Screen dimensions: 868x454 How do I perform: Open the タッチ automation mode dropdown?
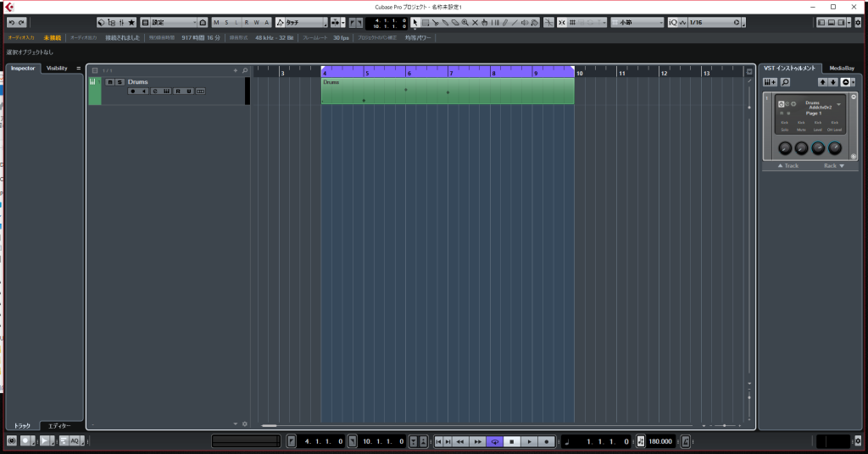[306, 23]
